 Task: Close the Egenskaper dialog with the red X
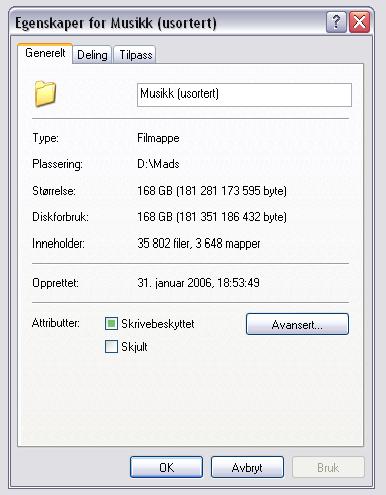click(x=359, y=22)
